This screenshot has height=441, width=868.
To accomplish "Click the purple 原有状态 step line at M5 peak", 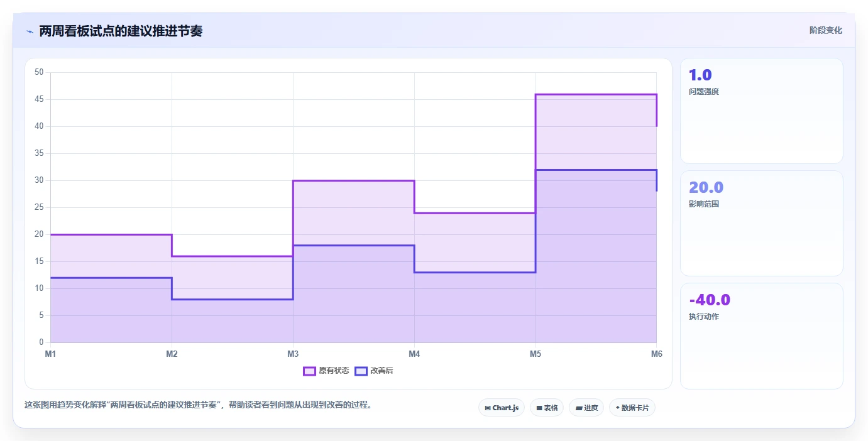I will click(596, 94).
